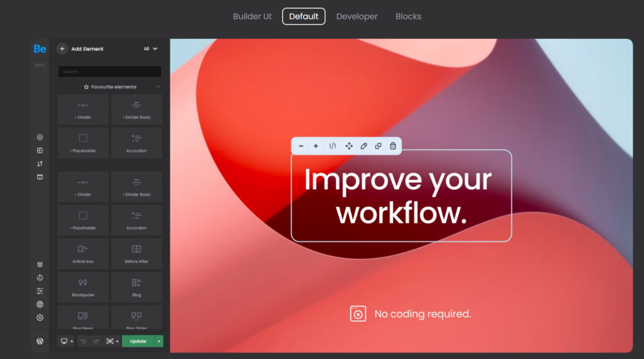Click the preview eye icon
The width and height of the screenshot is (644, 359).
(109, 341)
